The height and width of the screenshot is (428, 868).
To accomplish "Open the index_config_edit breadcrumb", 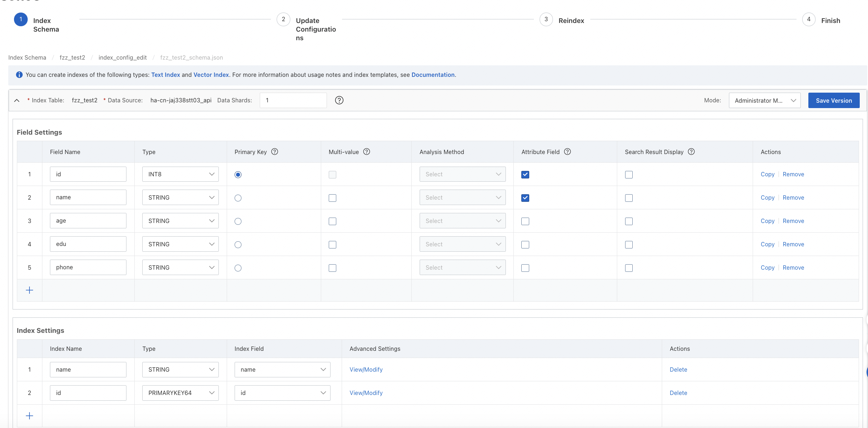I will point(123,57).
